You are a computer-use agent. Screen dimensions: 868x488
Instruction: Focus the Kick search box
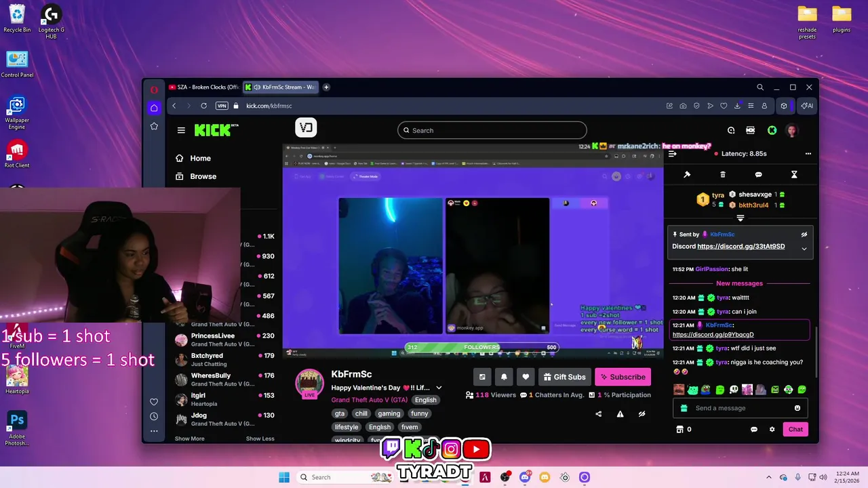pos(492,130)
